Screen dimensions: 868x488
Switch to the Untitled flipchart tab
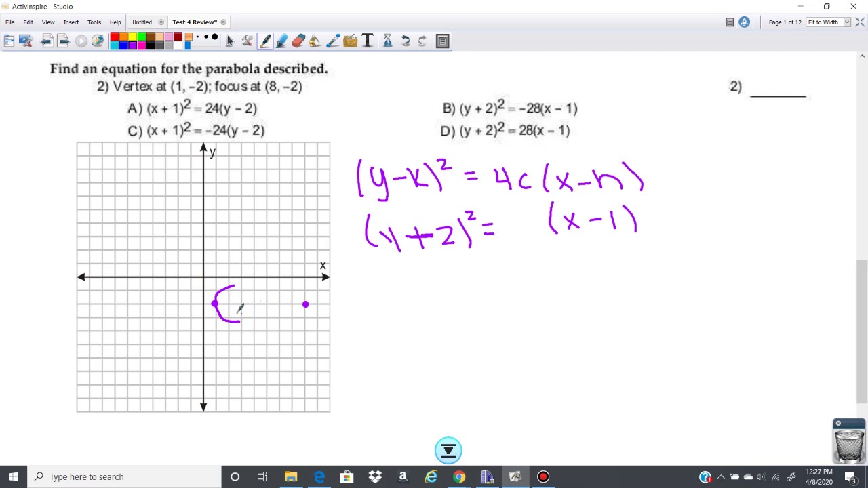click(x=142, y=22)
